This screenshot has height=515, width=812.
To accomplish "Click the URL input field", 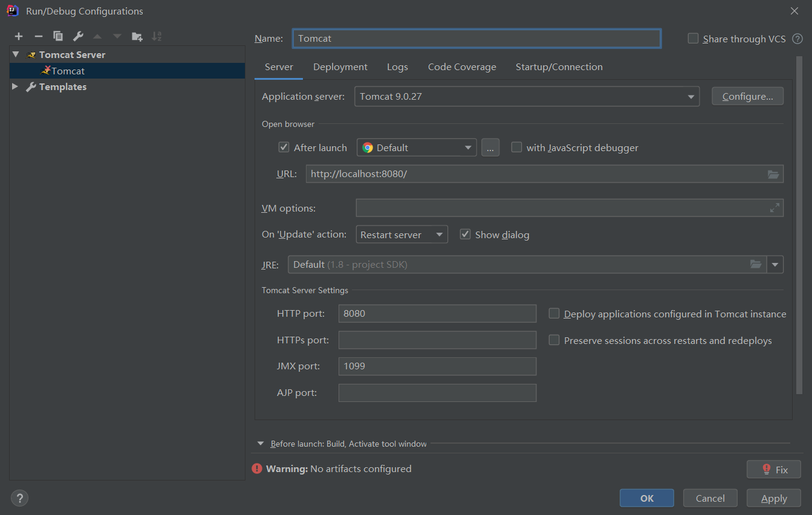I will pyautogui.click(x=545, y=174).
